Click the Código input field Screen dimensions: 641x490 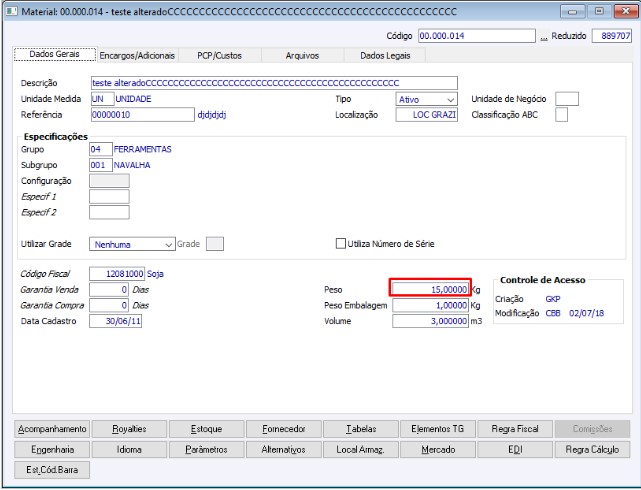pos(477,36)
